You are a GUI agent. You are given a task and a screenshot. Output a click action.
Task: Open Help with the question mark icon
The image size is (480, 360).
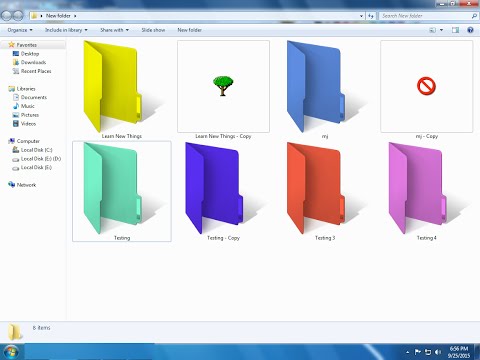tap(470, 30)
